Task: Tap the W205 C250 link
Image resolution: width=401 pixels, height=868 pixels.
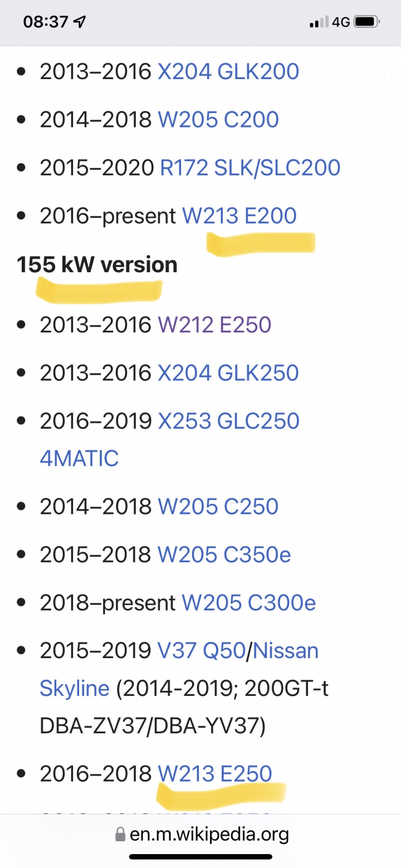Action: tap(218, 507)
